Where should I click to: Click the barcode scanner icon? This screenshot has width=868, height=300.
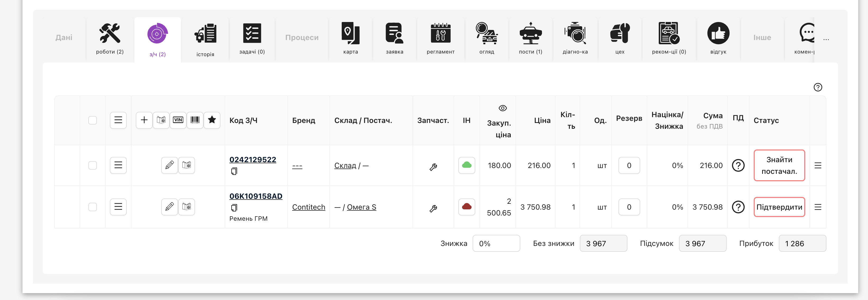pyautogui.click(x=195, y=120)
